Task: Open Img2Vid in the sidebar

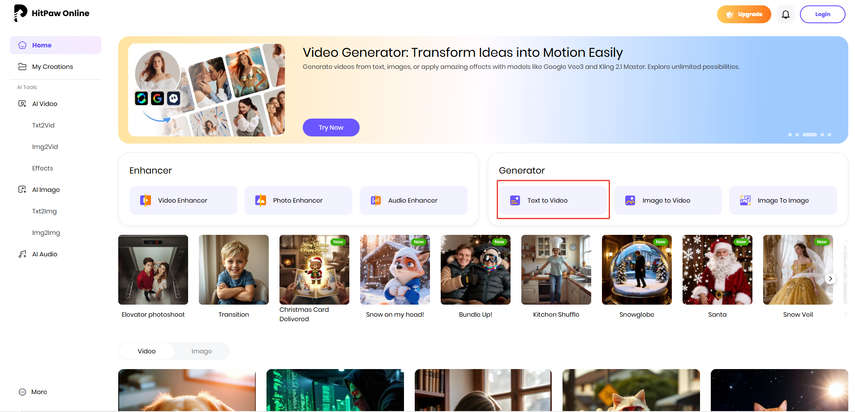Action: [45, 147]
